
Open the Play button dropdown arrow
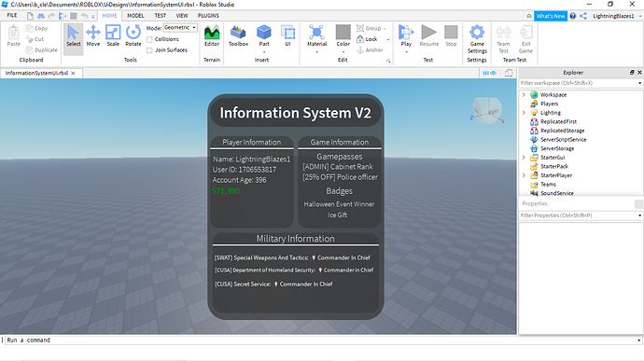pos(406,52)
